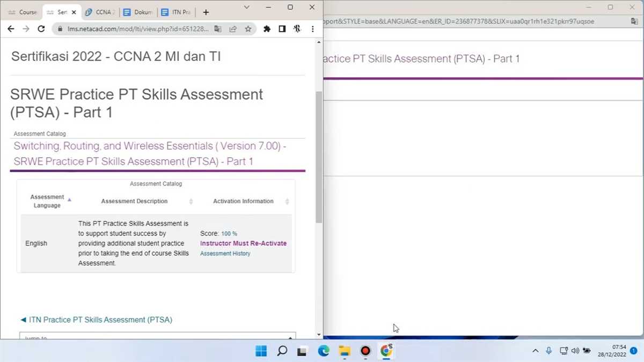Open the screen recorder taskbar icon
Viewport: 644px width, 362px height.
365,351
